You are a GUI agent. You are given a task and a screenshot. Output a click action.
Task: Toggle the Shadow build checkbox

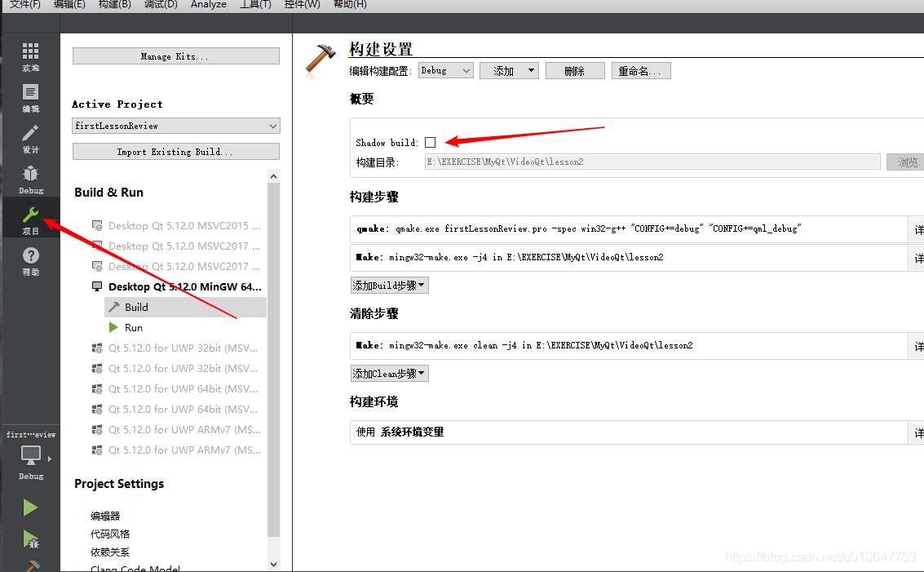click(x=430, y=142)
